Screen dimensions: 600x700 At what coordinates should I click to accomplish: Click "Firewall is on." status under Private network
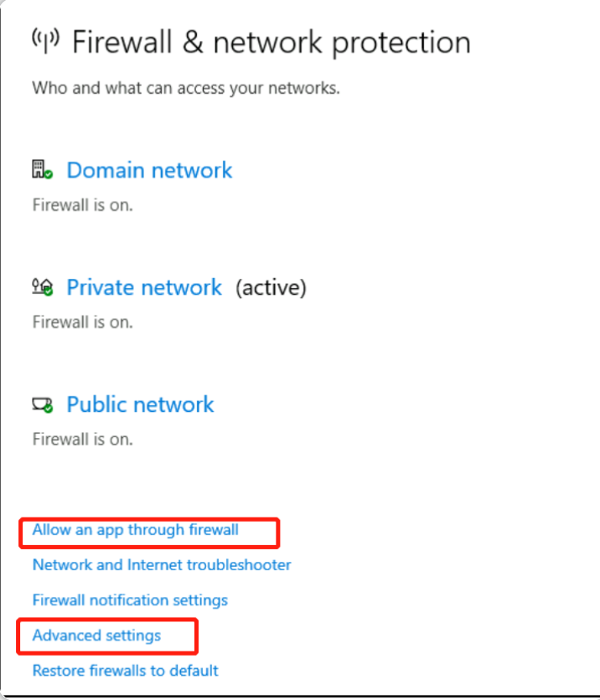coord(83,322)
